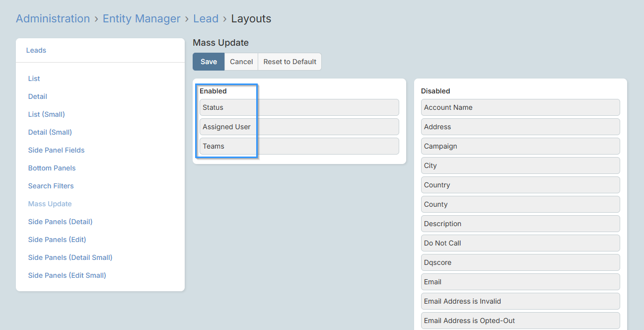Switch to Search Filters layout
644x330 pixels.
[51, 186]
